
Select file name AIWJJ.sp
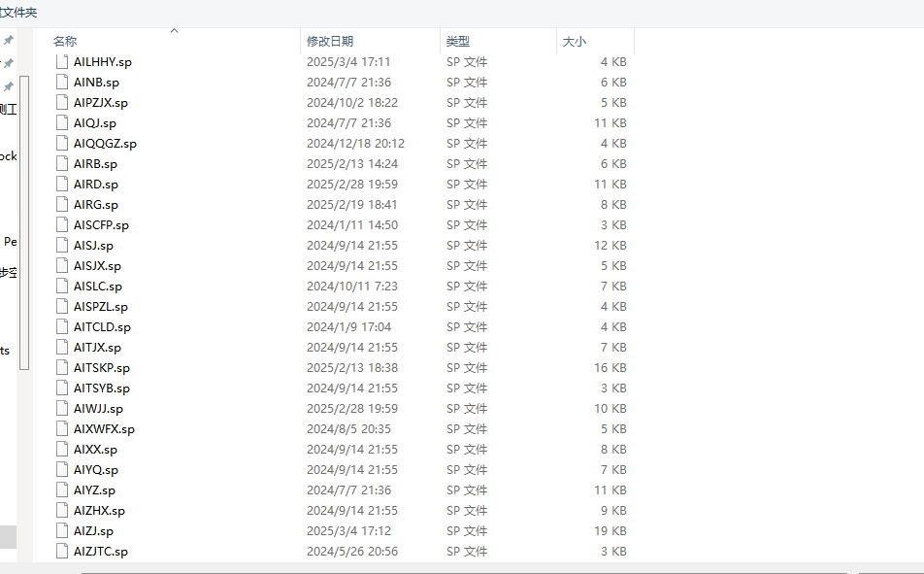click(98, 409)
